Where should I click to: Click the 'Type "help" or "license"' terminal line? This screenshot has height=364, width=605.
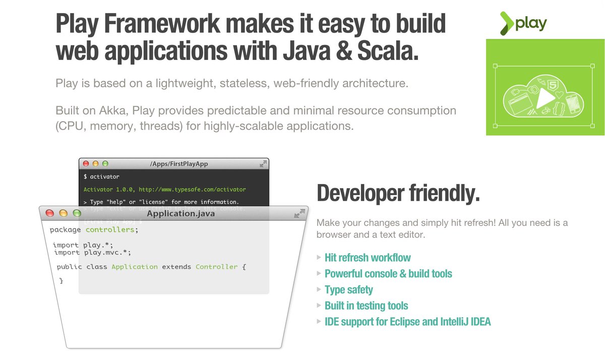161,202
